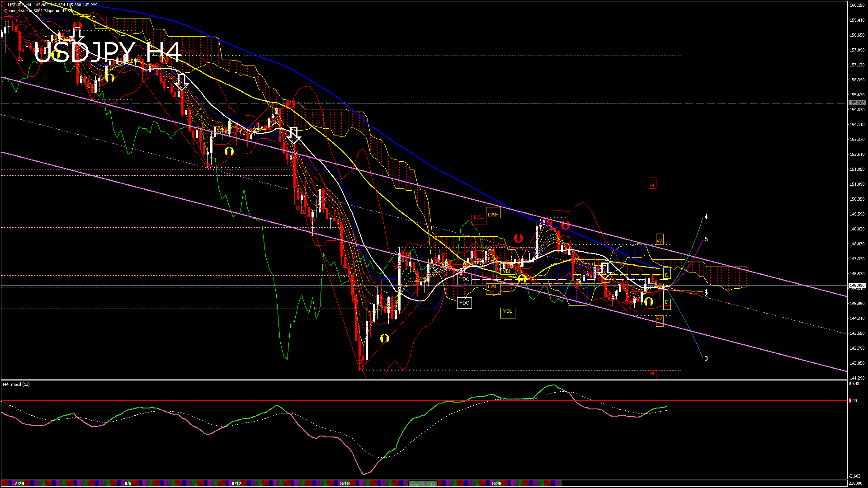The width and height of the screenshot is (868, 488).
Task: Click the upper W pivot box
Action: tap(660, 239)
